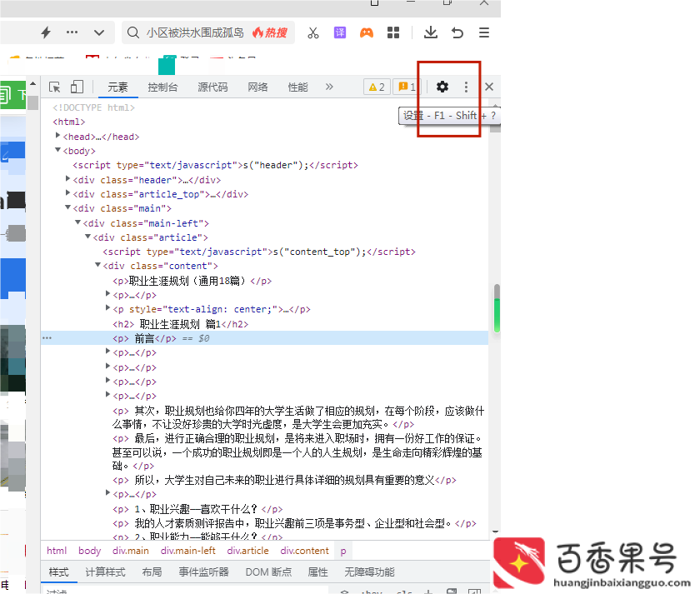
Task: Switch to the DOM 断点 tab
Action: 268,572
